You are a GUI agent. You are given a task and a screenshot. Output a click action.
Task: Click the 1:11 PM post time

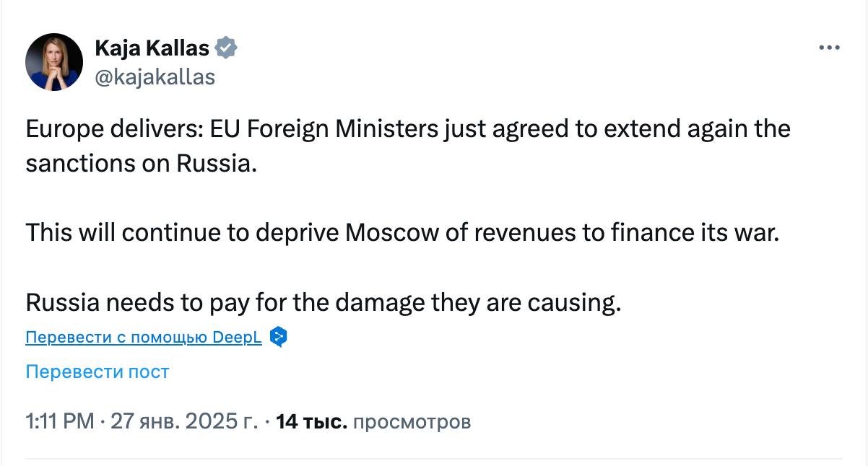[59, 421]
